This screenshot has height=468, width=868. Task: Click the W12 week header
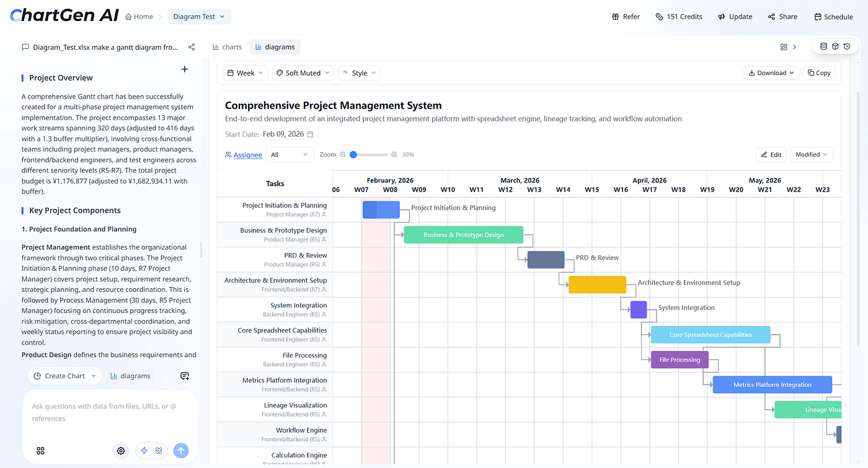[x=505, y=190]
